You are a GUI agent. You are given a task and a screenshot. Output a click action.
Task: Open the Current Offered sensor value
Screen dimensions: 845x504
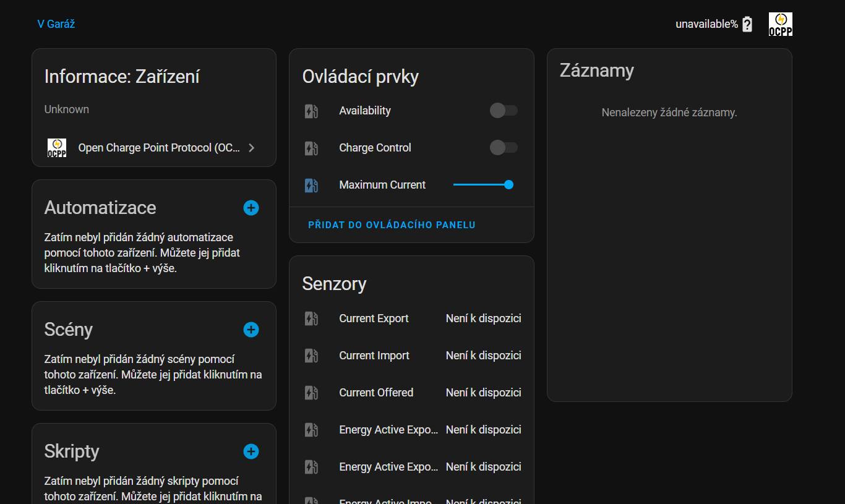(483, 393)
